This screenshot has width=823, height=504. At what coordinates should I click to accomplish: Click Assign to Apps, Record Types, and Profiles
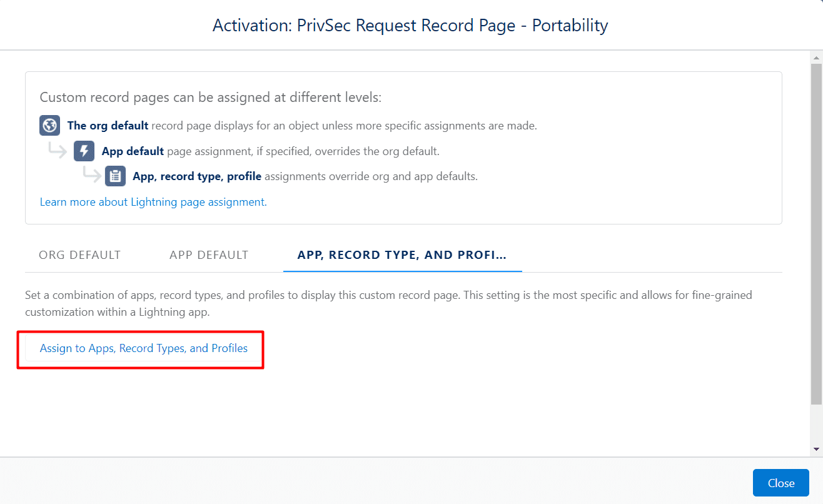144,348
